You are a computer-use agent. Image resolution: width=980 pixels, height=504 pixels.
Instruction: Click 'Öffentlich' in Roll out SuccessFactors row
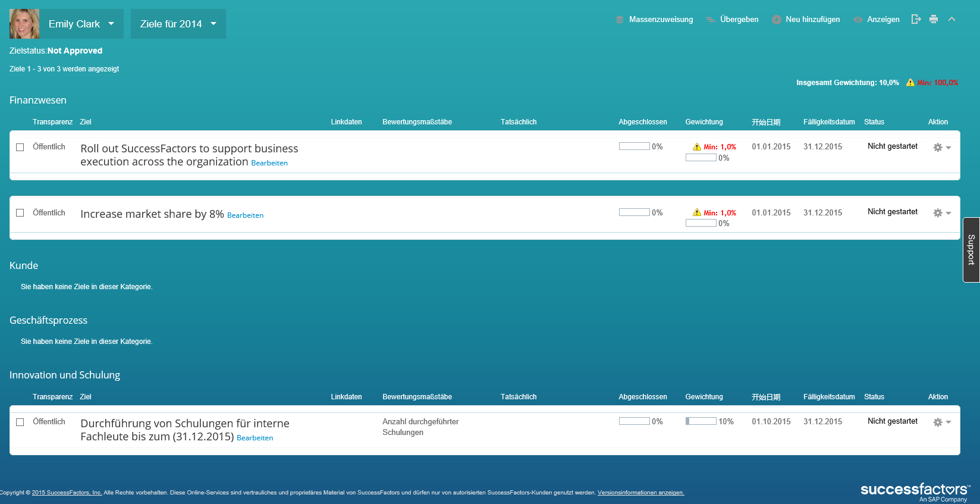pyautogui.click(x=49, y=147)
